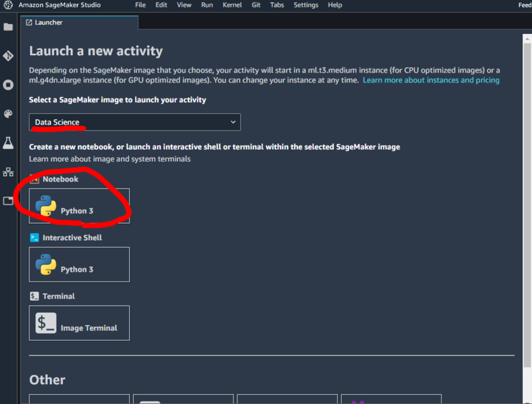Open the tabs panel icon in sidebar
This screenshot has height=404, width=532.
(8, 201)
